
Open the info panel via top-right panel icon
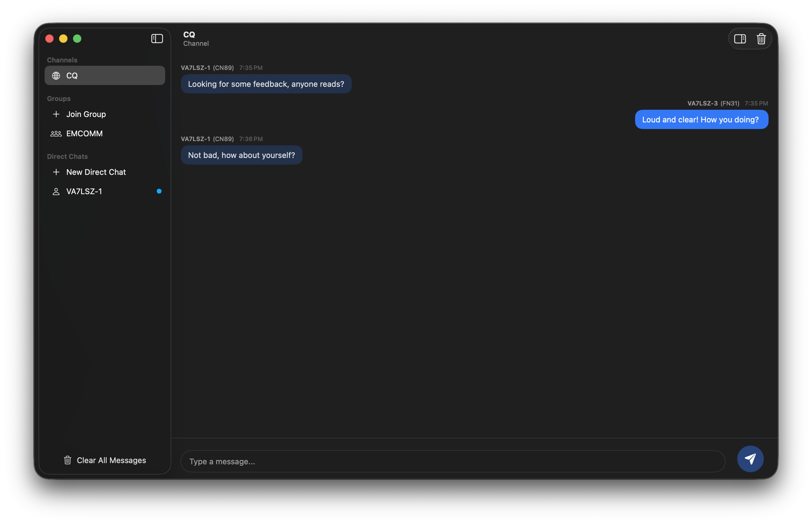point(740,39)
